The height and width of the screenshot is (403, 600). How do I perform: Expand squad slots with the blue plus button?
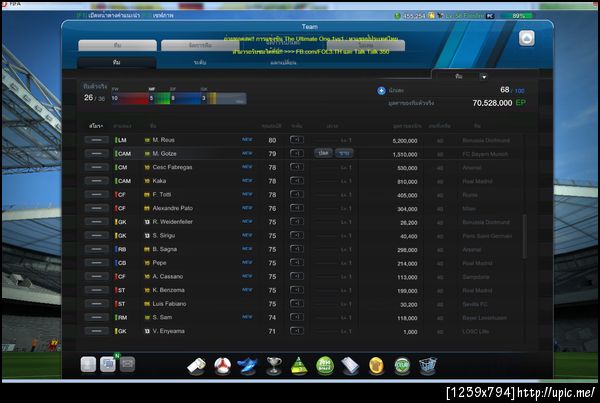381,91
